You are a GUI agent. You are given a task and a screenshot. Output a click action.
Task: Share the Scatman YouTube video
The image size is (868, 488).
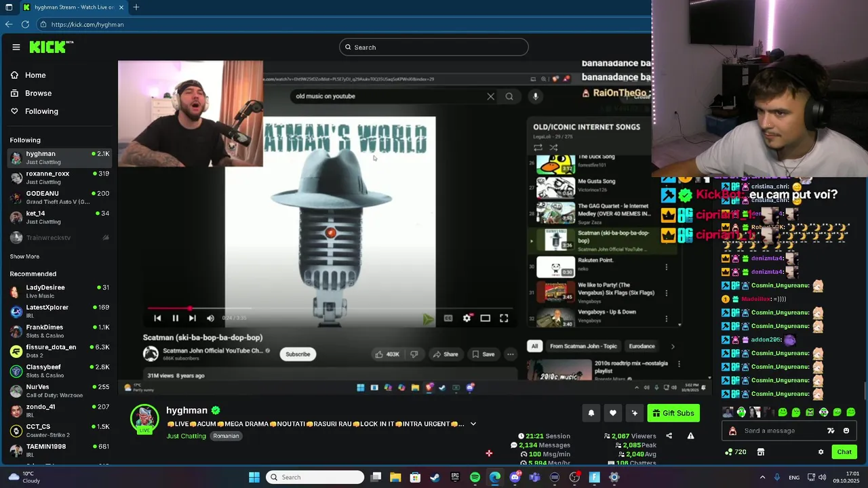click(x=446, y=354)
